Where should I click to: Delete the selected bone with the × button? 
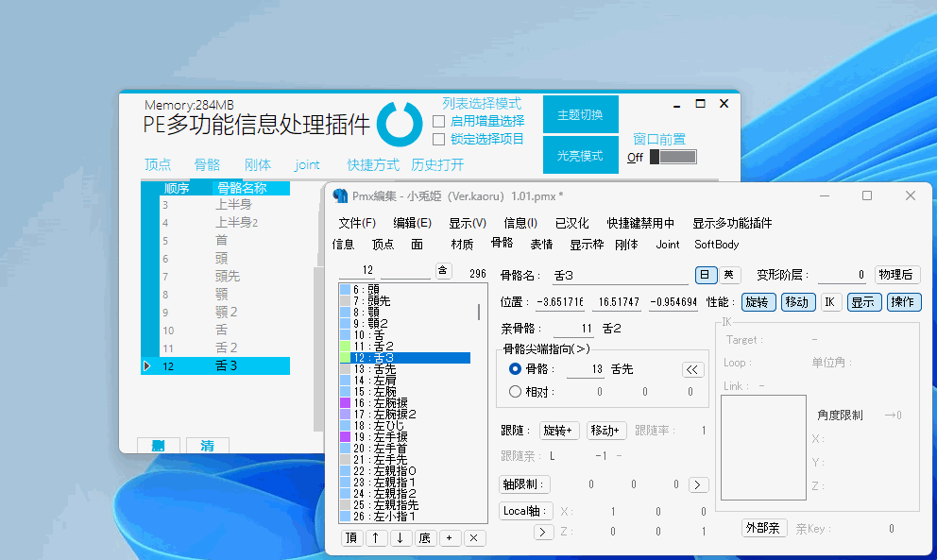pos(474,537)
